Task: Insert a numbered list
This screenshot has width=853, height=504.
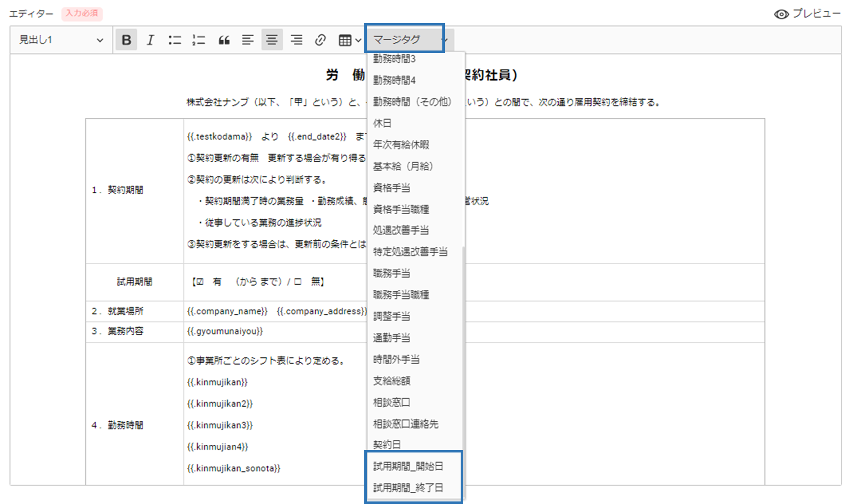Action: click(x=198, y=40)
